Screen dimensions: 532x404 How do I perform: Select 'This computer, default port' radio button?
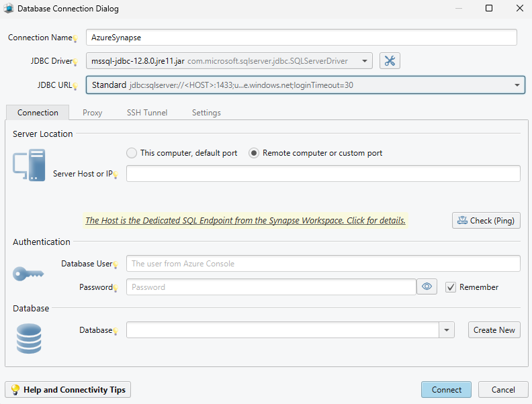pyautogui.click(x=132, y=153)
